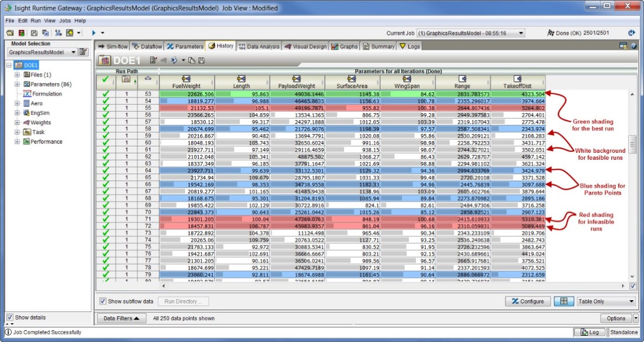Screen dimensions: 644x342
Task: Click the blue Run play icon
Action: coord(93,33)
